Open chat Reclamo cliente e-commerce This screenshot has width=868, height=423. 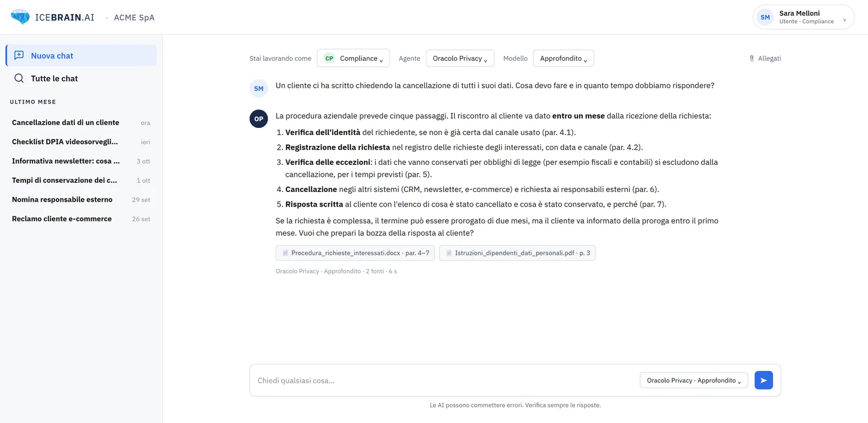click(x=81, y=219)
